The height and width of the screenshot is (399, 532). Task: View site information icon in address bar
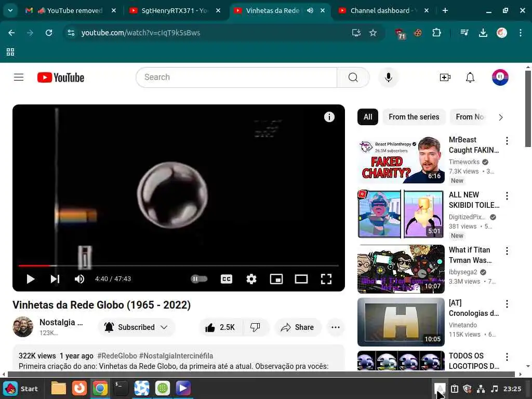tap(71, 33)
